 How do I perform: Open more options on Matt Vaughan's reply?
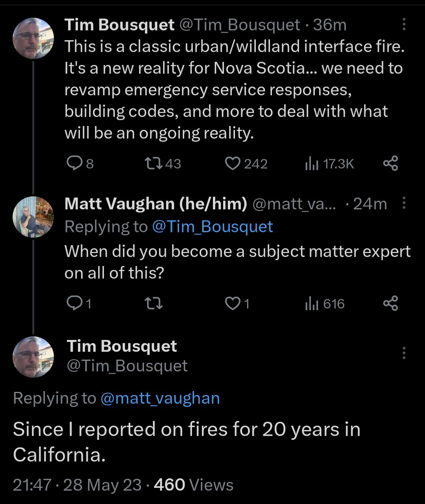[x=405, y=203]
